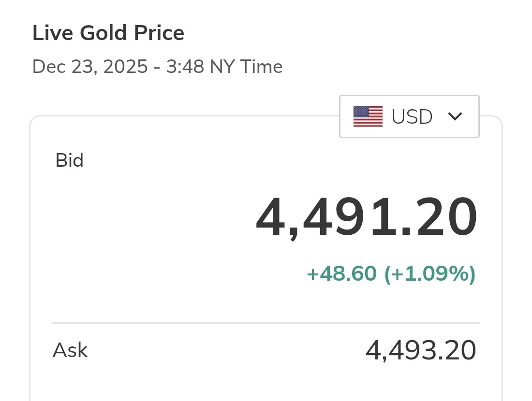The image size is (532, 401).
Task: Click the green +48.60 change value
Action: tap(341, 274)
